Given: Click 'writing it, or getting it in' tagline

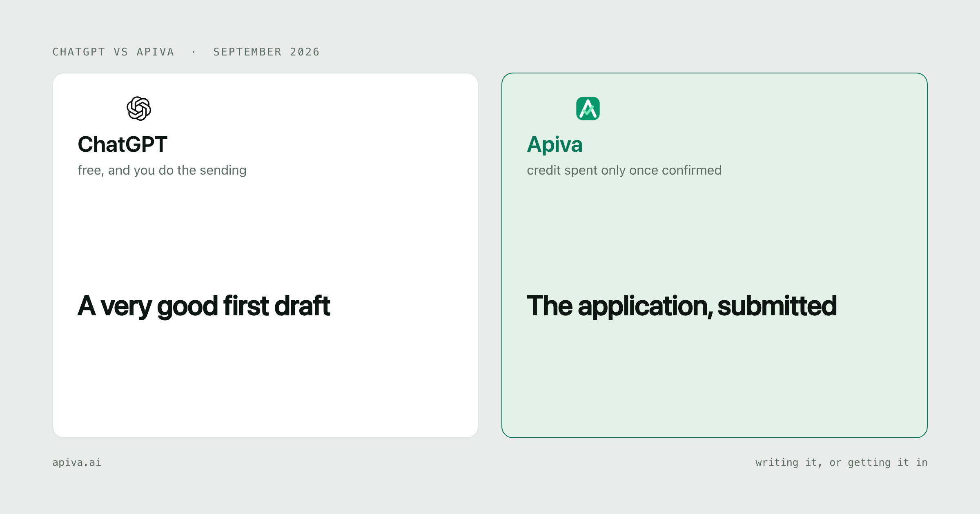Looking at the screenshot, I should pyautogui.click(x=841, y=463).
